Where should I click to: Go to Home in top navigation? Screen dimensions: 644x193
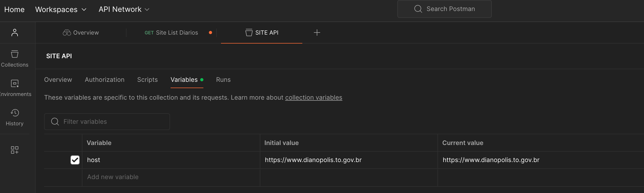pos(14,9)
